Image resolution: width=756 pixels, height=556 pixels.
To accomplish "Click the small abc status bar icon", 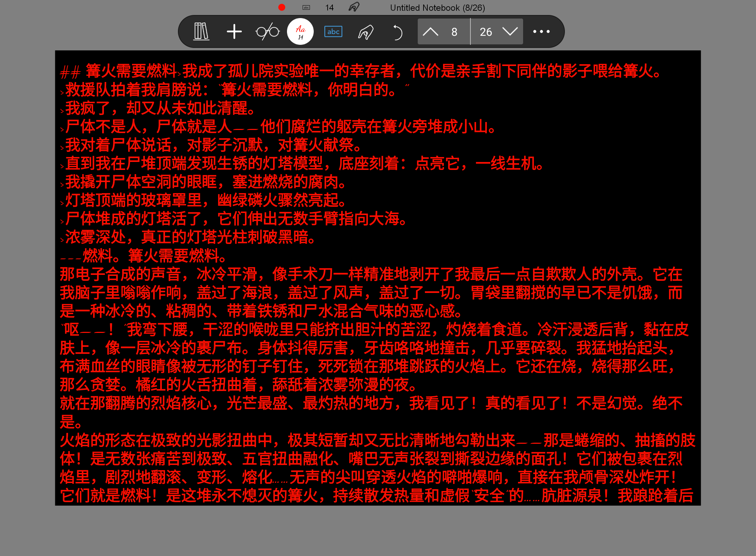I will point(306,7).
